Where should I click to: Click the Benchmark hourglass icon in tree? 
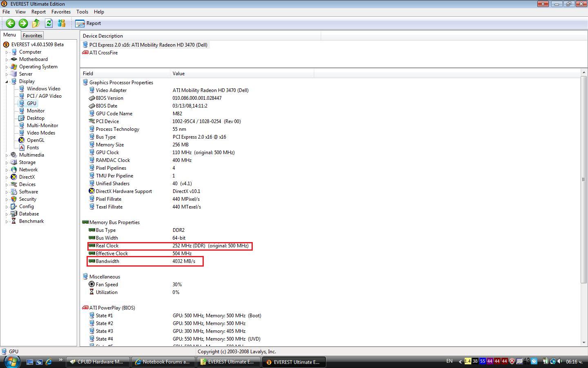14,221
